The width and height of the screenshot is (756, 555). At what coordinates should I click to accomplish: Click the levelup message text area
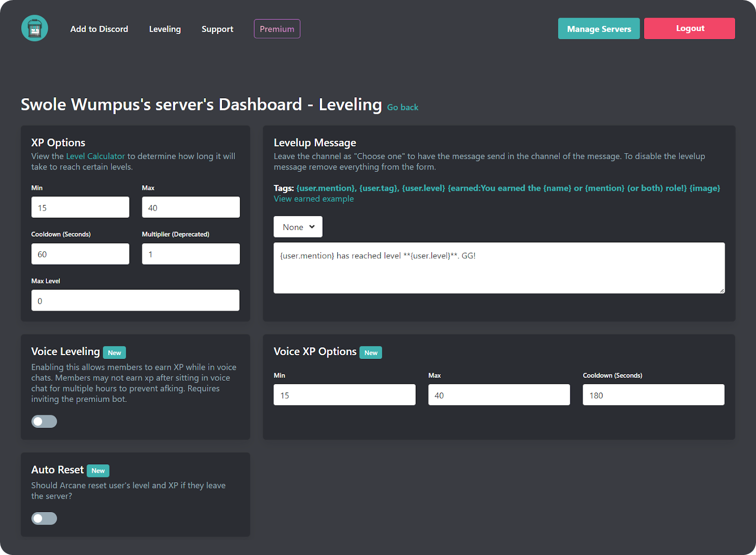[x=498, y=268]
